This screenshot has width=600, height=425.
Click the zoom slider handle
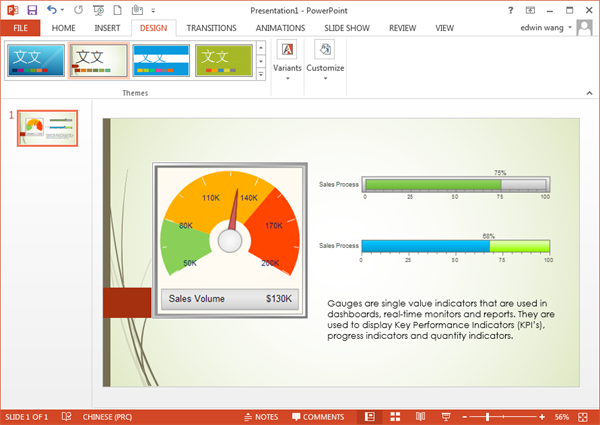(489, 416)
